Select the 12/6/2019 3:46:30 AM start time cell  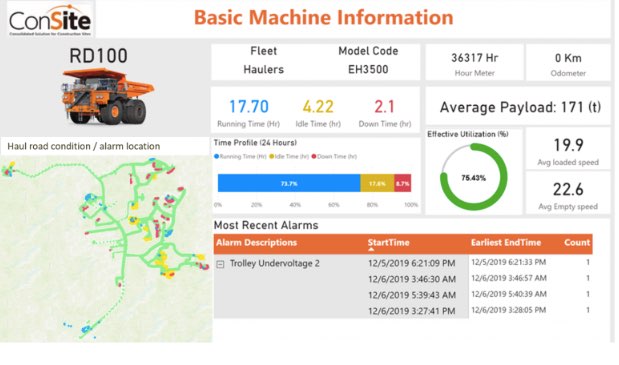click(412, 279)
